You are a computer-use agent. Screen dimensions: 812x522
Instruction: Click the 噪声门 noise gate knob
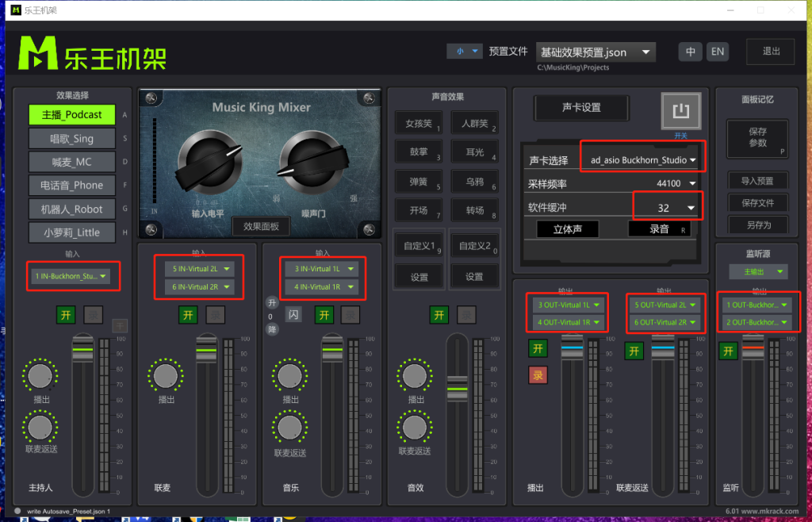click(312, 162)
